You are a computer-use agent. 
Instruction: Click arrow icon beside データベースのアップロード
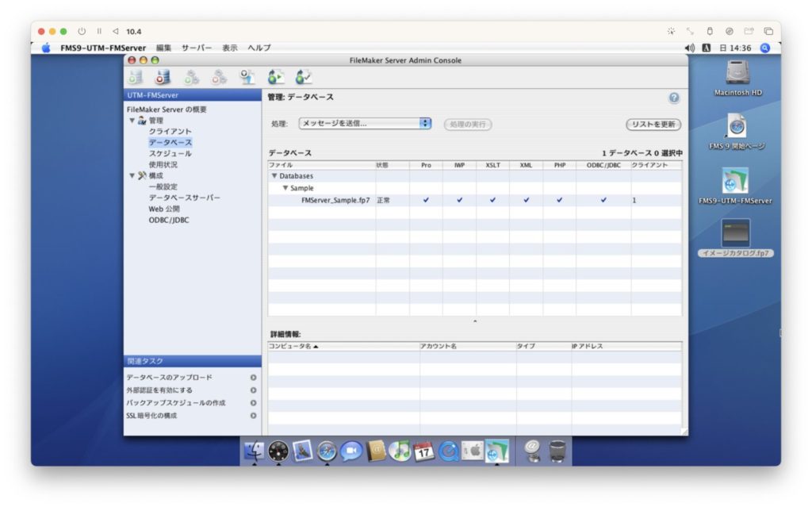point(253,378)
